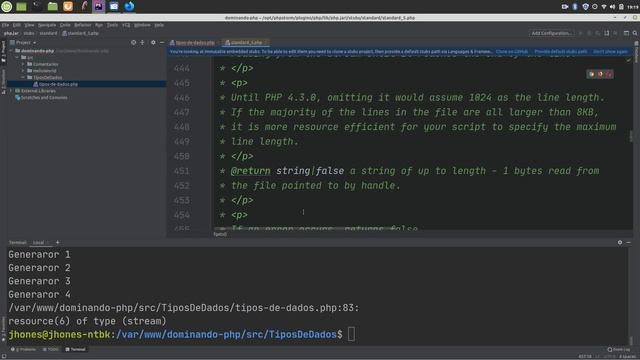Open the terminal launcher in the top panel
This screenshot has height=360, width=640.
(x=37, y=6)
